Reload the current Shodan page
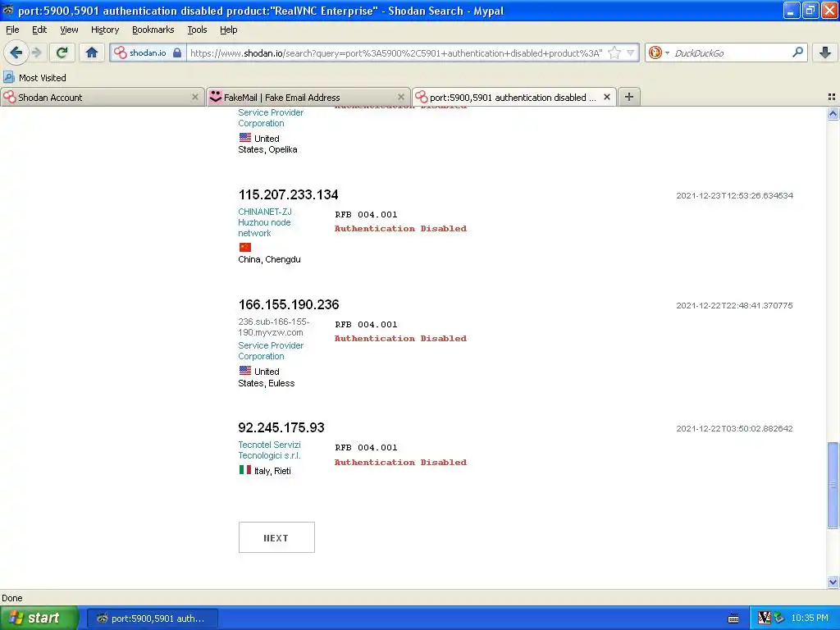 (62, 52)
